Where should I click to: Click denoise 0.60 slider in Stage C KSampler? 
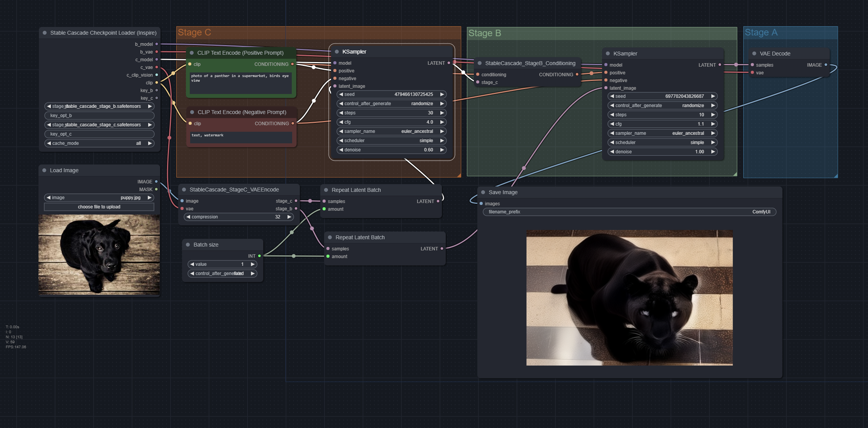(391, 150)
